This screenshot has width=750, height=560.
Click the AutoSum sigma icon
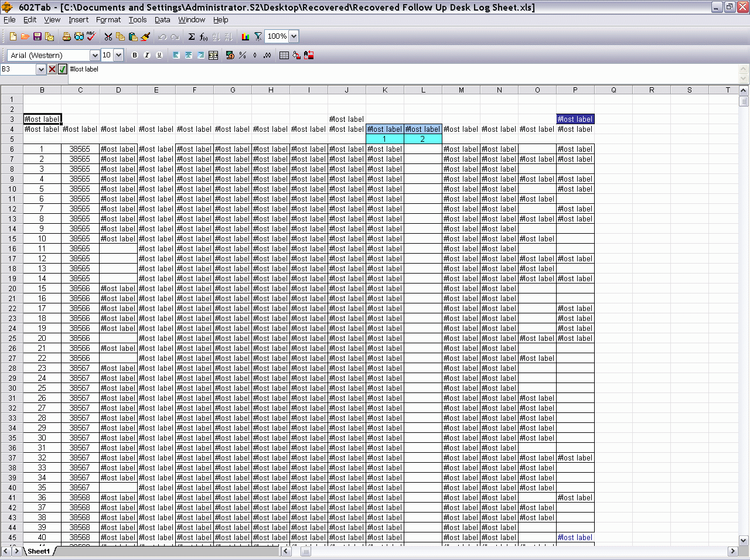(x=191, y=37)
